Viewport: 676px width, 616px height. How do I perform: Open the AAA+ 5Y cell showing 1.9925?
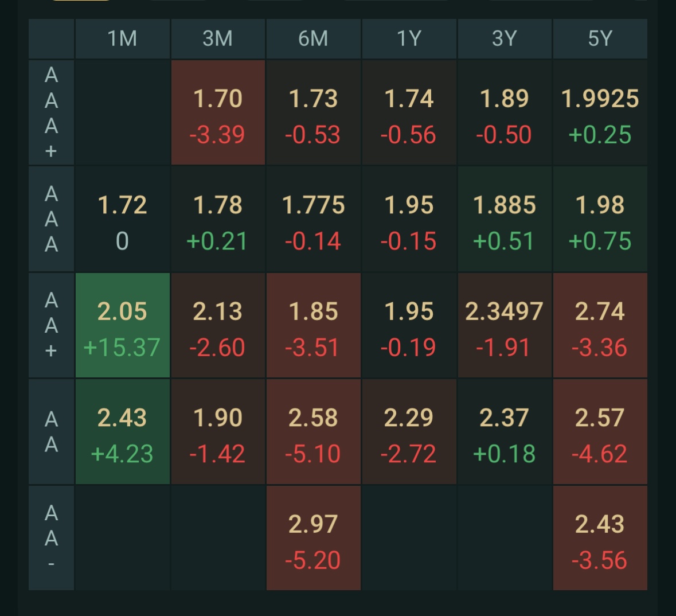(600, 112)
